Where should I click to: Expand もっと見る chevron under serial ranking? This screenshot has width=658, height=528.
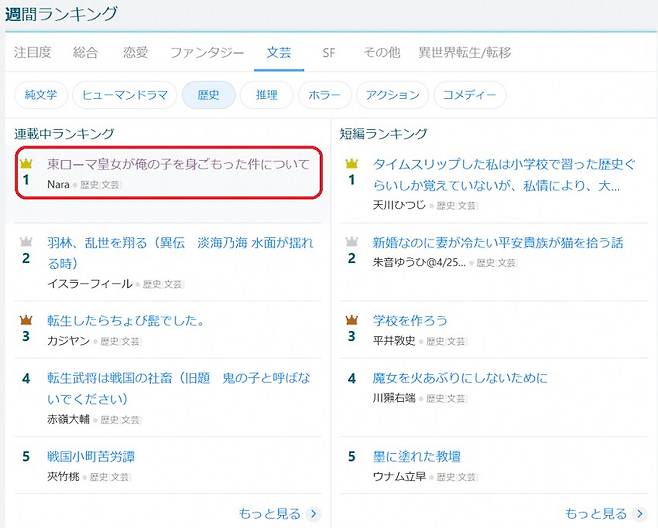[x=314, y=514]
